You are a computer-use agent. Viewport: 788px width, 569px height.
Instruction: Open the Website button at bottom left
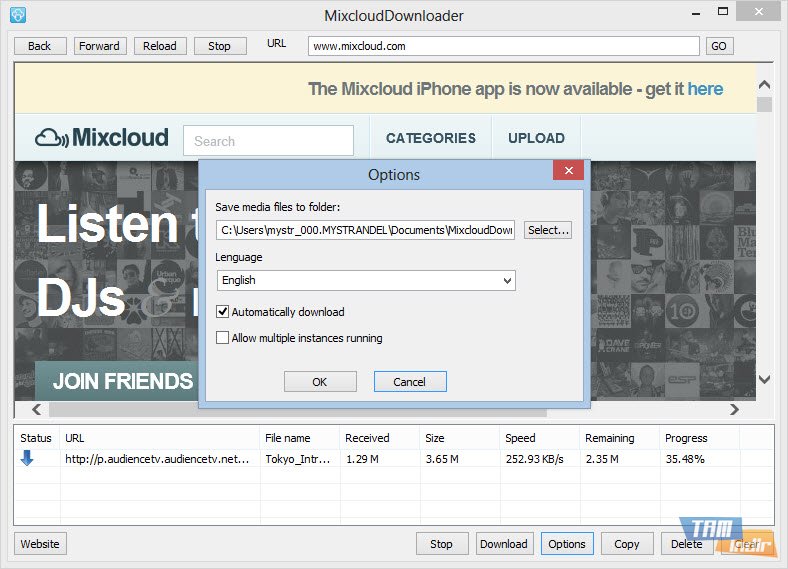pyautogui.click(x=40, y=544)
